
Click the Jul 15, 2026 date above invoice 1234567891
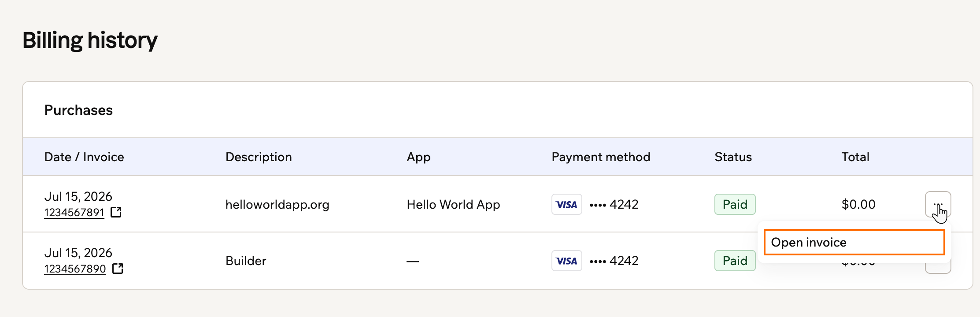(78, 196)
